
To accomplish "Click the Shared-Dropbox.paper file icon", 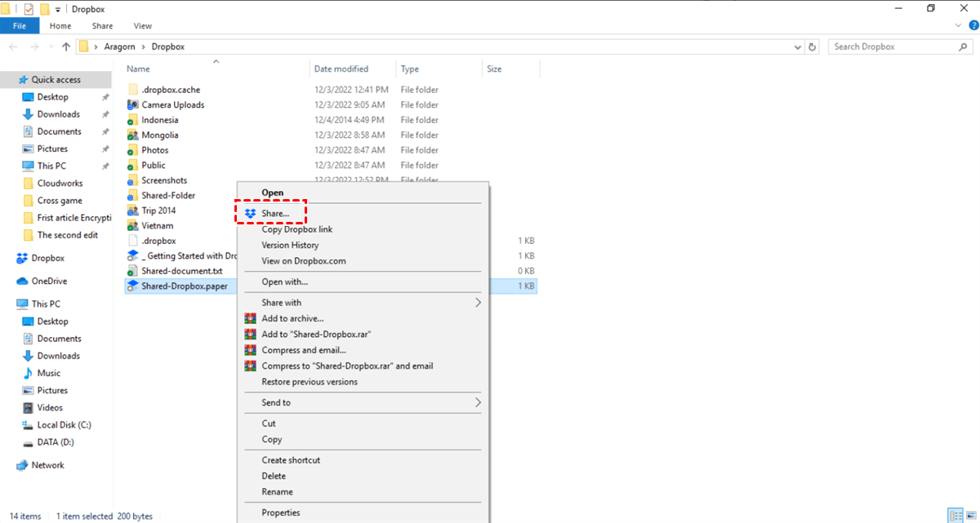I will pyautogui.click(x=134, y=286).
